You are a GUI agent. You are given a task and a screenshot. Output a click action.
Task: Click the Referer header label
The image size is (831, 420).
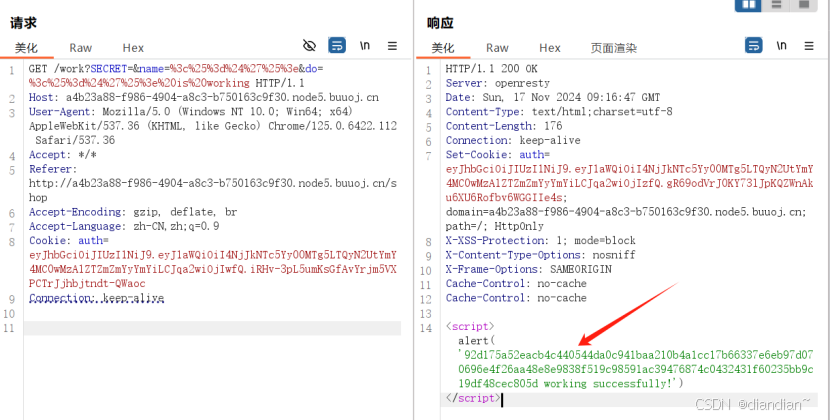click(53, 169)
